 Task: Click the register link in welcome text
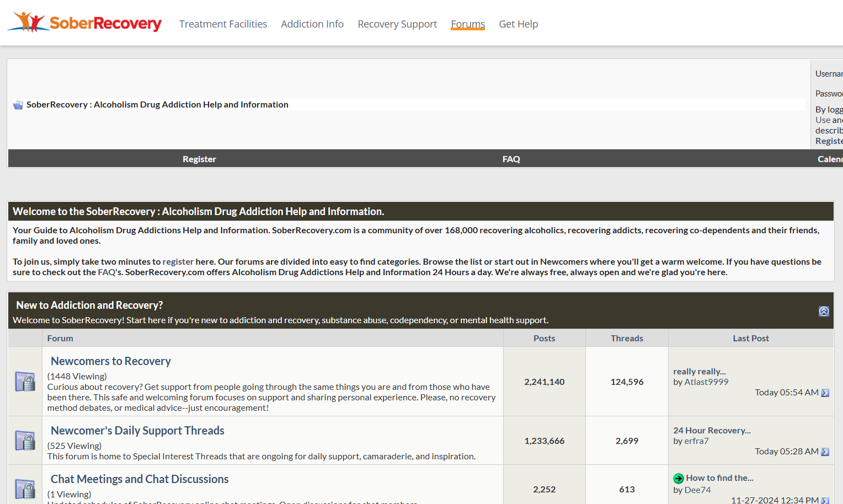178,262
